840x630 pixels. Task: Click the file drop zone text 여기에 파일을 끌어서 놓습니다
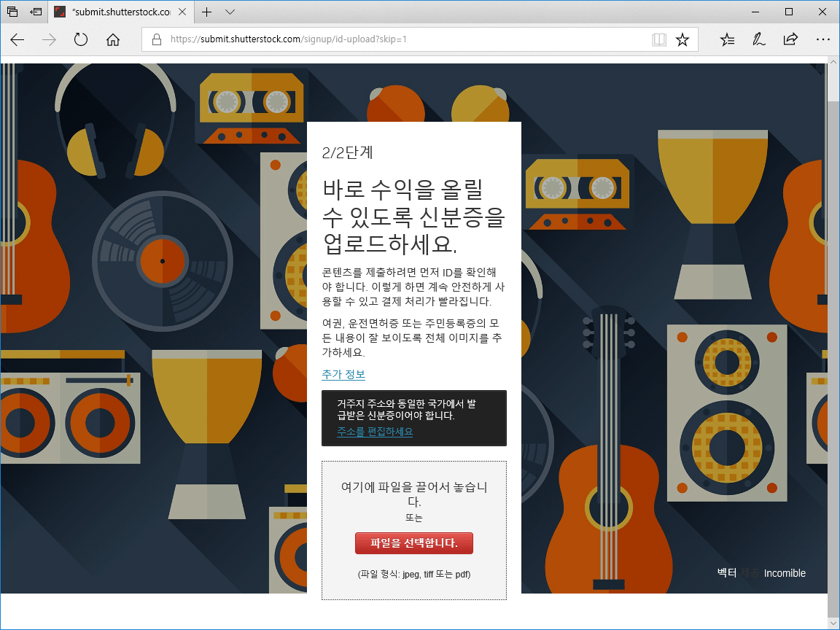click(x=414, y=494)
